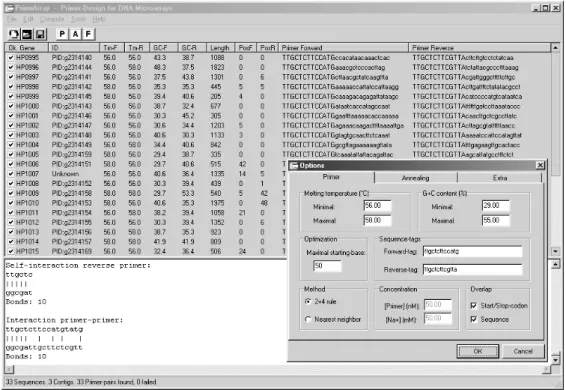Click the Primer Forward column header
Viewport: 566px width, 390px height.
pyautogui.click(x=343, y=48)
